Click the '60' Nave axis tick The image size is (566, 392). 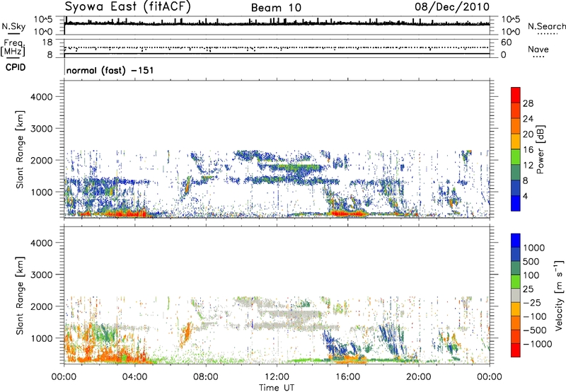click(506, 42)
